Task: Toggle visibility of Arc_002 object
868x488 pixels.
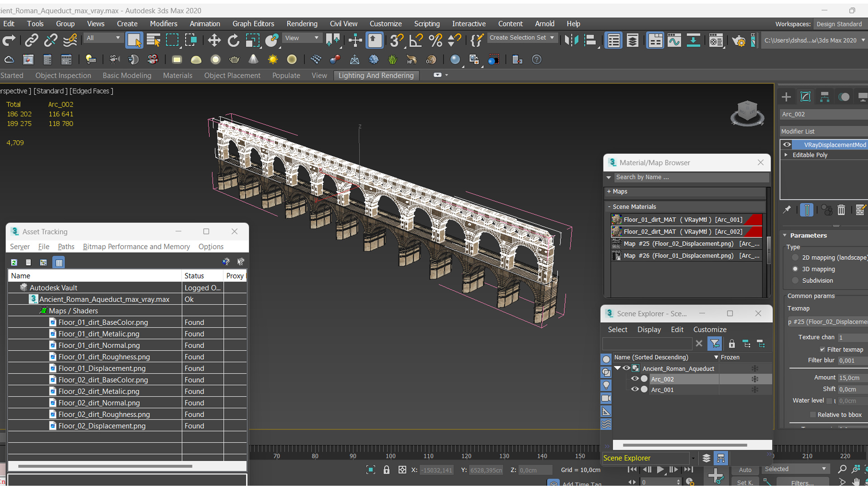Action: coord(634,379)
